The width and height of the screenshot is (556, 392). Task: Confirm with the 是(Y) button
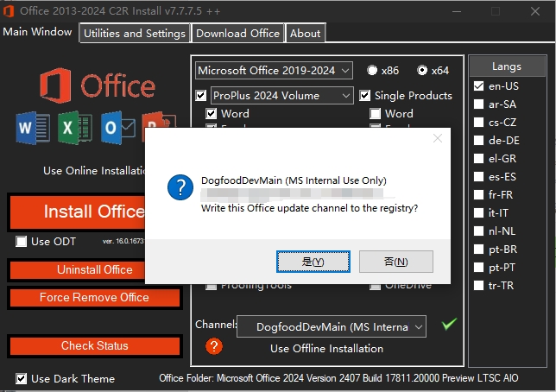click(313, 262)
